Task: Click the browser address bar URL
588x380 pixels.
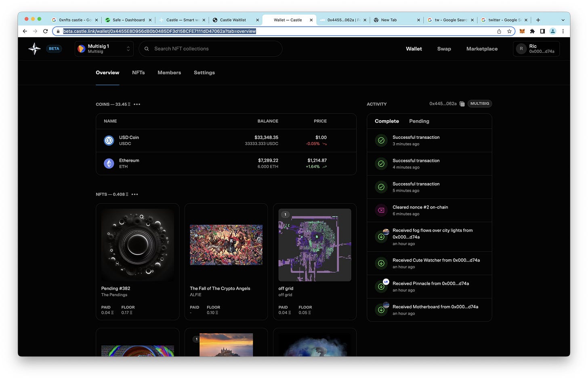Action: (x=160, y=31)
